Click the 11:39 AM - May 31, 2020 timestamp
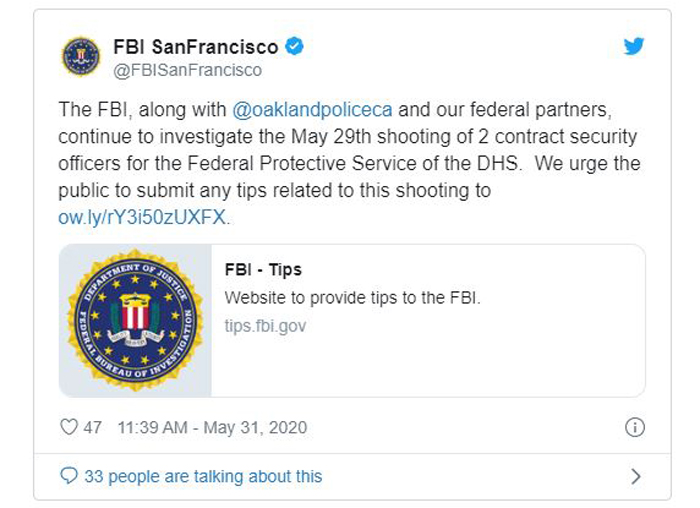This screenshot has width=700, height=508. [x=212, y=428]
